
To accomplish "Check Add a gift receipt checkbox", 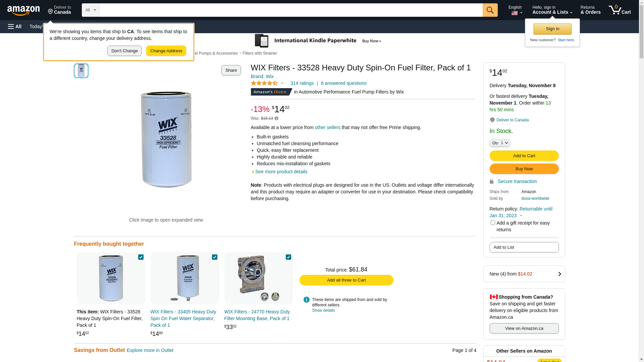I will [493, 223].
